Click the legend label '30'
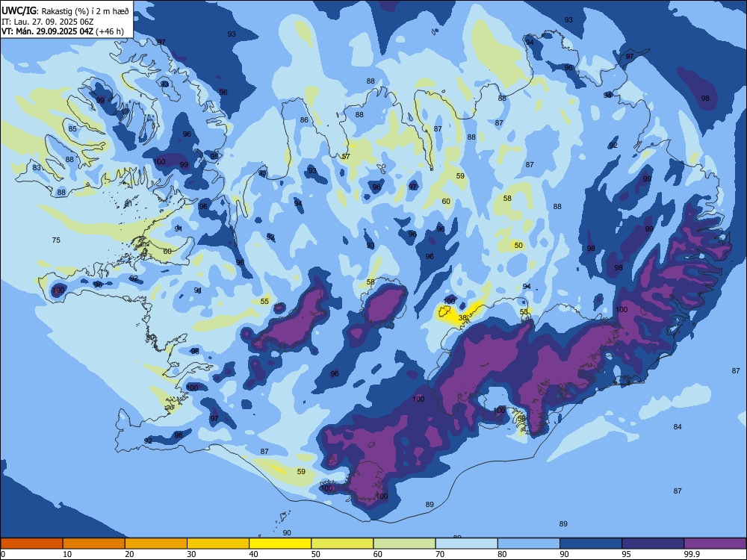Image resolution: width=747 pixels, height=560 pixels. (x=191, y=554)
